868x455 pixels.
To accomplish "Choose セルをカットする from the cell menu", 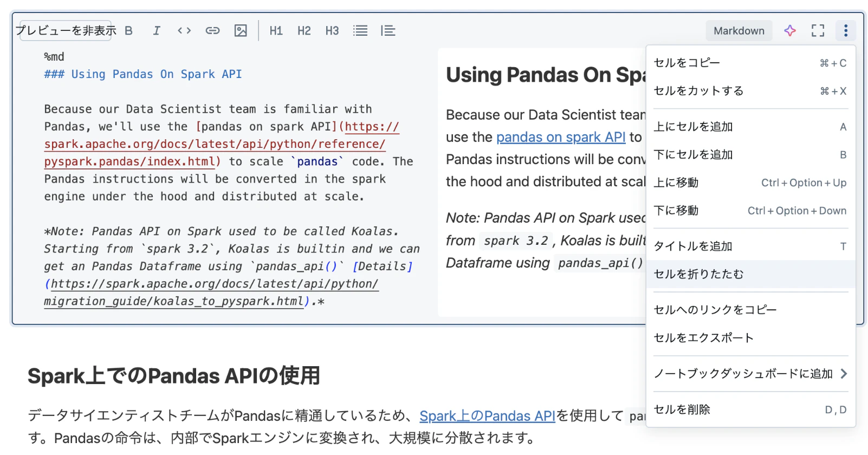I will pyautogui.click(x=750, y=91).
